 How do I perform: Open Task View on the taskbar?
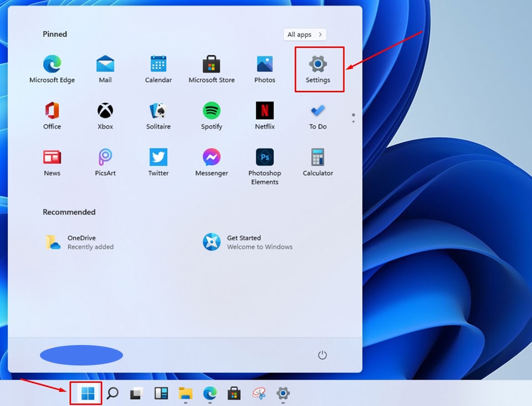pyautogui.click(x=137, y=393)
